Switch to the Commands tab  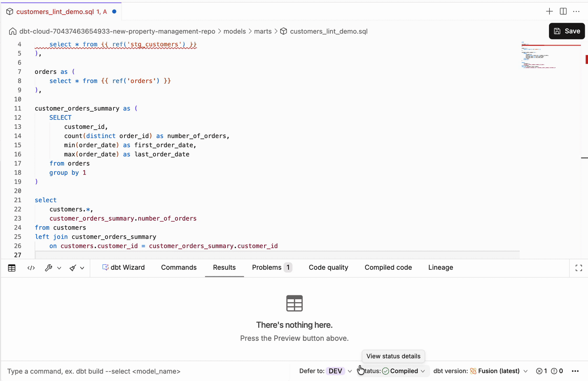(x=179, y=267)
